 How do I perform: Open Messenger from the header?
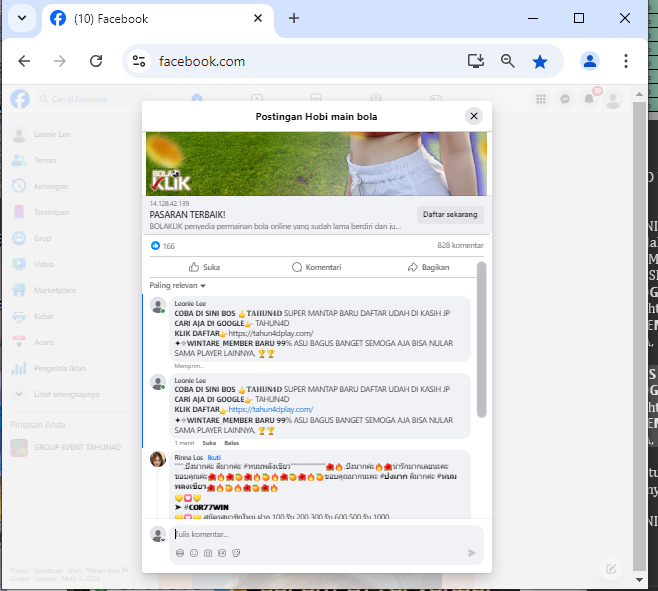tap(565, 99)
